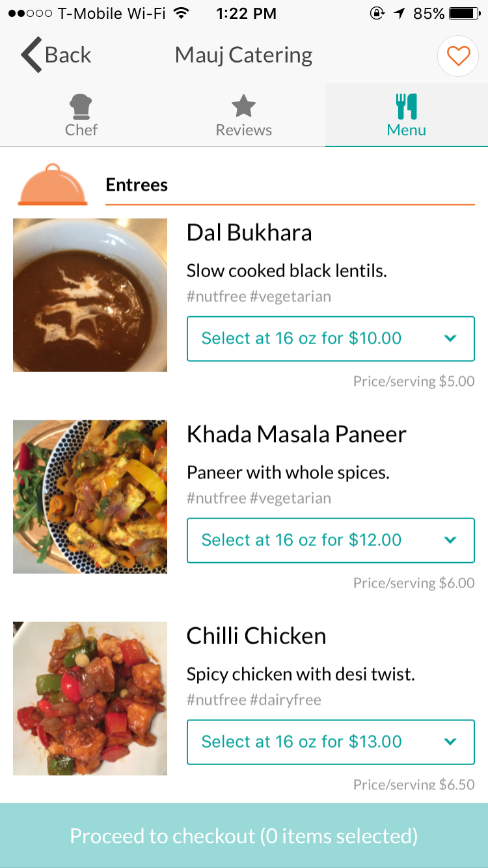The image size is (488, 868).
Task: Expand the Khada Masala Paneer portion selector
Action: pos(331,540)
